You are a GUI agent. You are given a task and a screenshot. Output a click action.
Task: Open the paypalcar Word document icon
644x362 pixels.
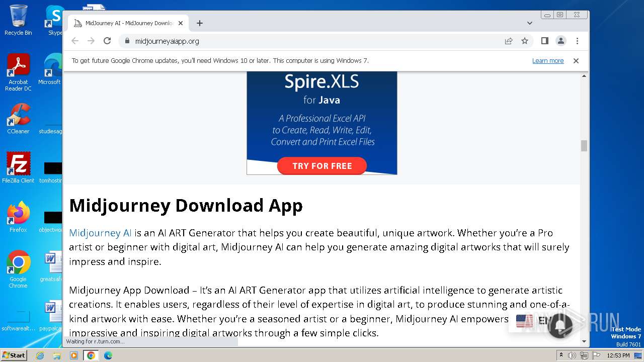pos(51,316)
